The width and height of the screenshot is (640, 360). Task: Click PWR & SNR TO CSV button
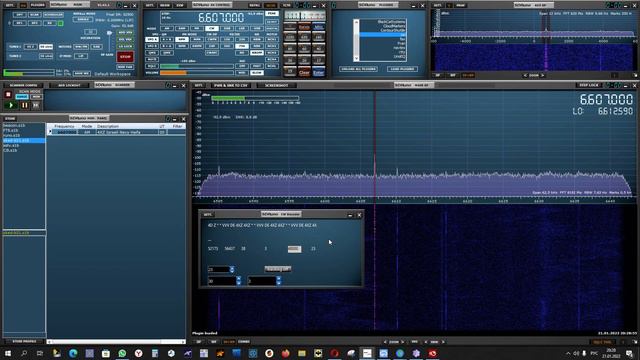pyautogui.click(x=231, y=85)
